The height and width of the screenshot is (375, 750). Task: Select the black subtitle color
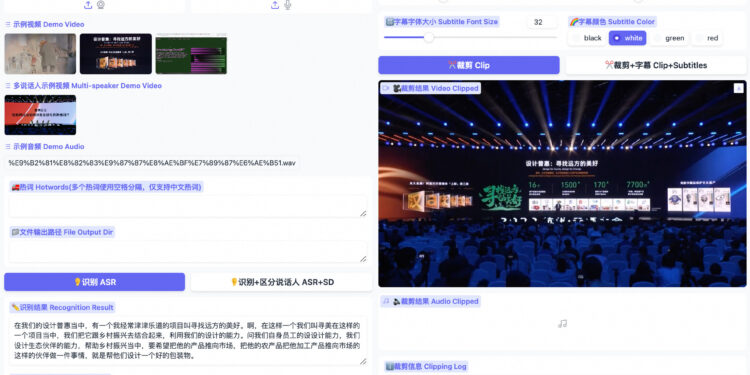coord(586,38)
